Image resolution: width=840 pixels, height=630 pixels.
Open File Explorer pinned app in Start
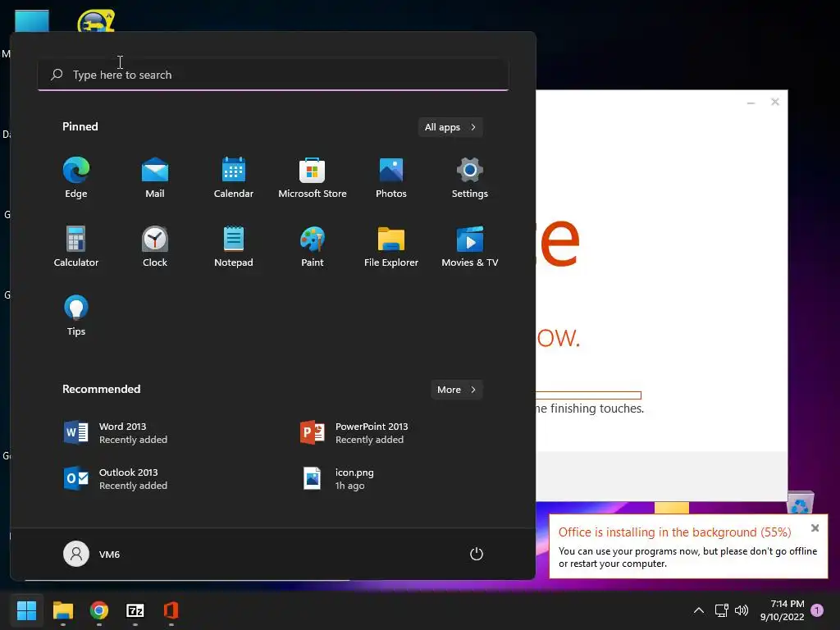pos(391,246)
